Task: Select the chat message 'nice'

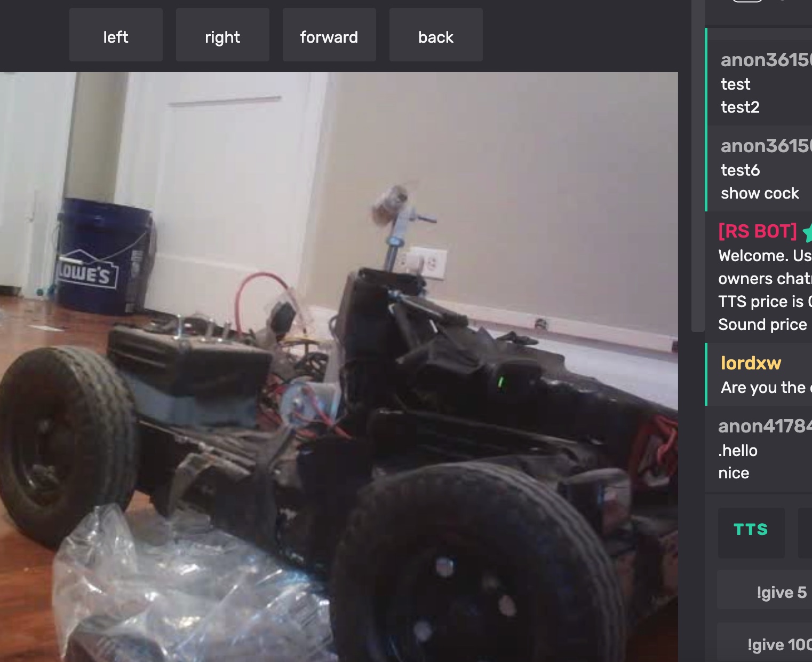Action: (734, 473)
